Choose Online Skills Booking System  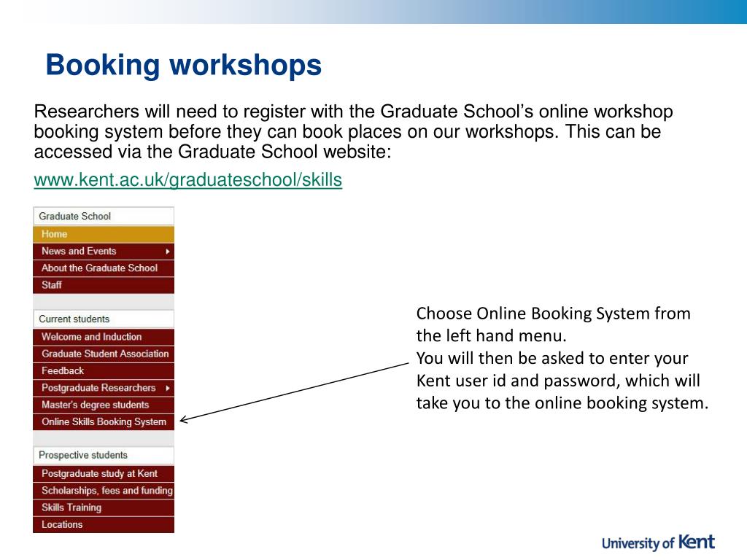(x=104, y=422)
